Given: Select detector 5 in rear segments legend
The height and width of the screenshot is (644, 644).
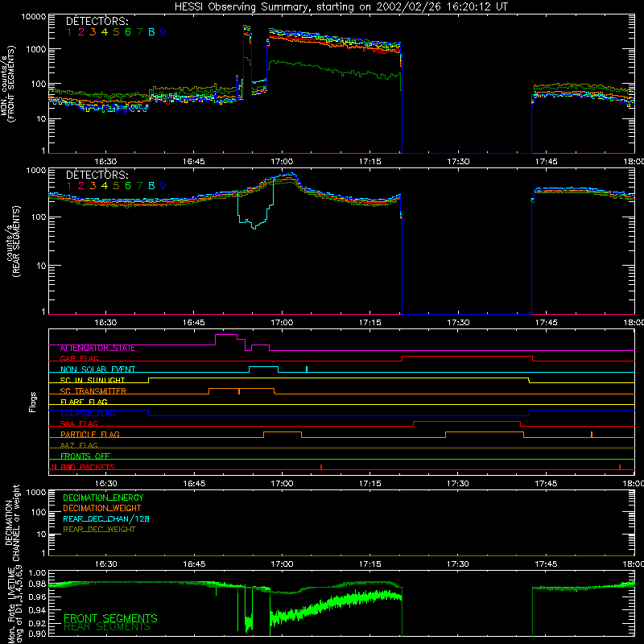Looking at the screenshot, I should pyautogui.click(x=116, y=186).
